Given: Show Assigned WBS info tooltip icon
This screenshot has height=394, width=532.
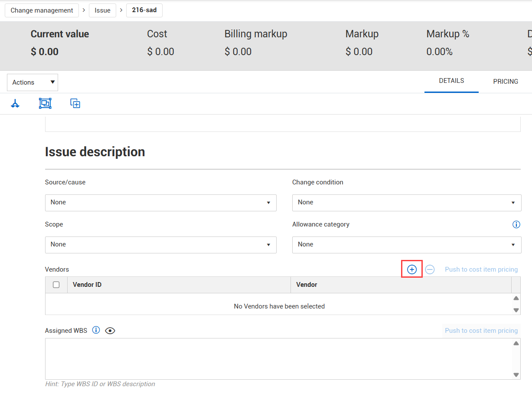Looking at the screenshot, I should coord(96,330).
